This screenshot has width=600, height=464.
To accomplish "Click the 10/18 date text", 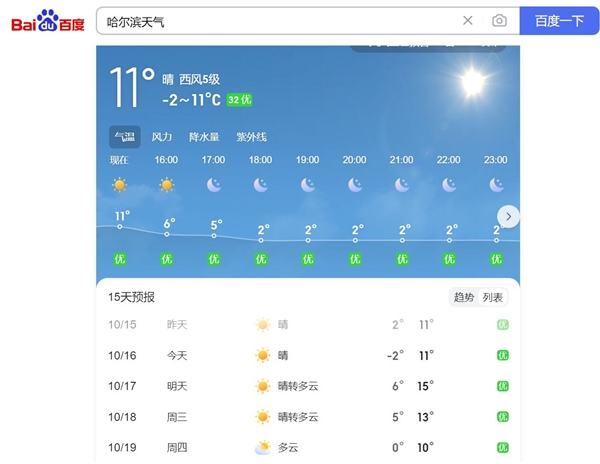I will click(122, 417).
